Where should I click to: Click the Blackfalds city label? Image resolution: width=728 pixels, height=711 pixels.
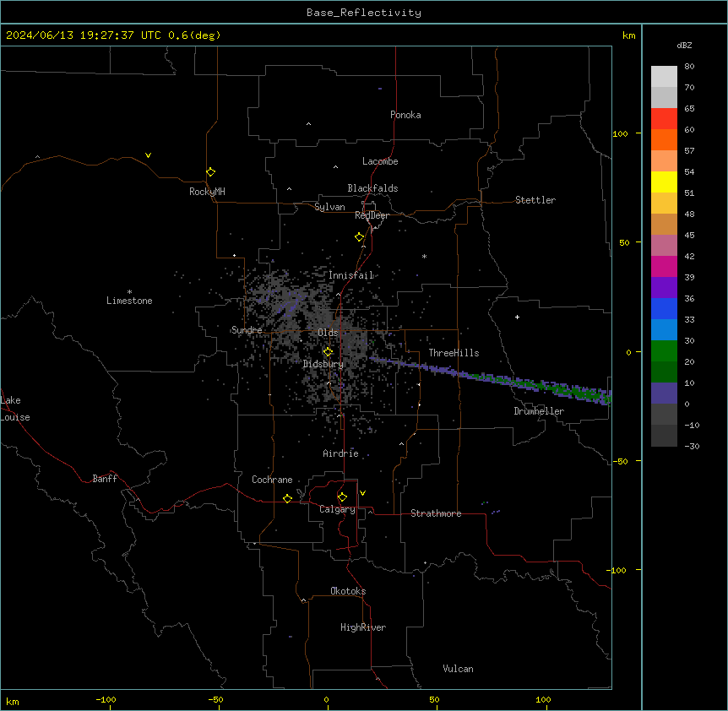372,188
